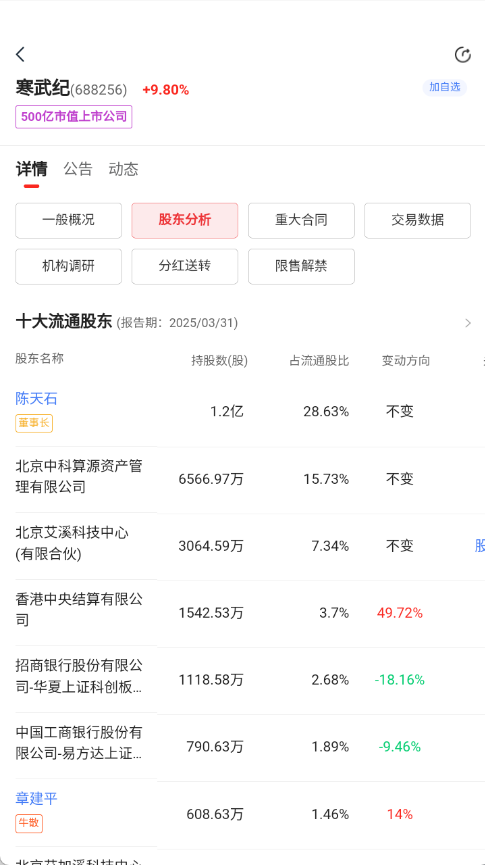Open the 分红送转 section
Viewport: 485px width, 865px height.
(185, 266)
